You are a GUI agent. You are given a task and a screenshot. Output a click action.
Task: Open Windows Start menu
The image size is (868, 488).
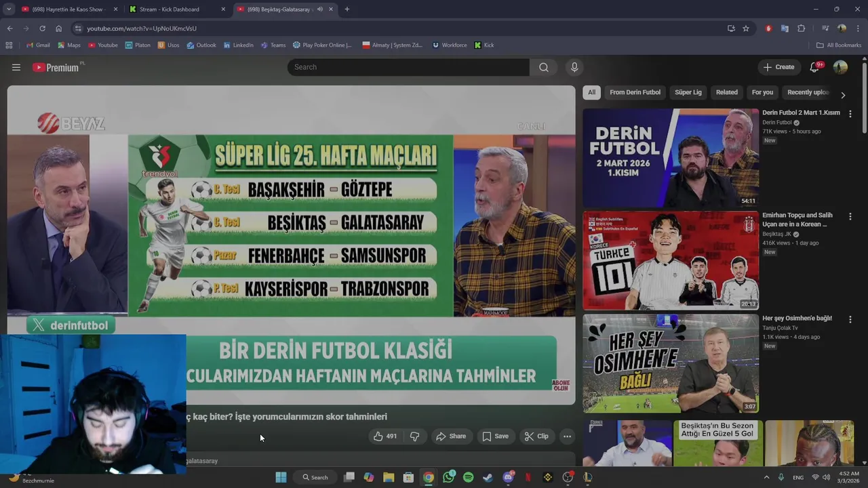[281, 477]
